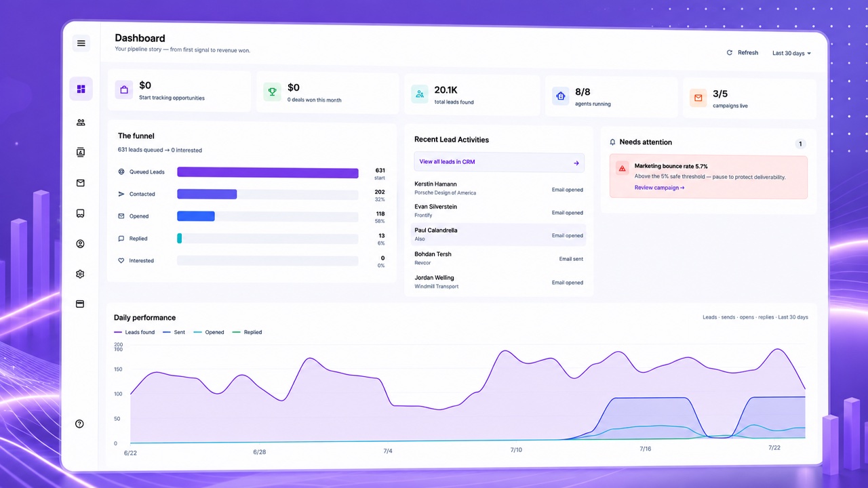The image size is (868, 488).
Task: Open the Bohdan Tersh lead activity
Action: pos(499,258)
